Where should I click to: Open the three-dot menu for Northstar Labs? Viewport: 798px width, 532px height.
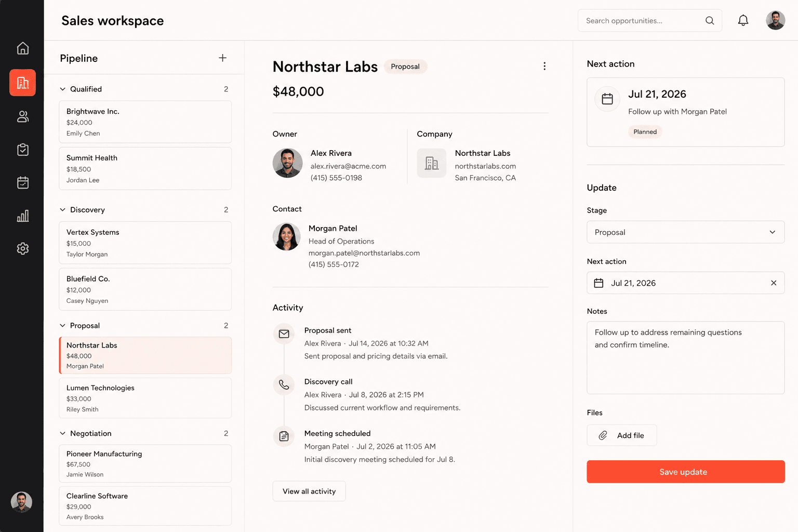[544, 66]
